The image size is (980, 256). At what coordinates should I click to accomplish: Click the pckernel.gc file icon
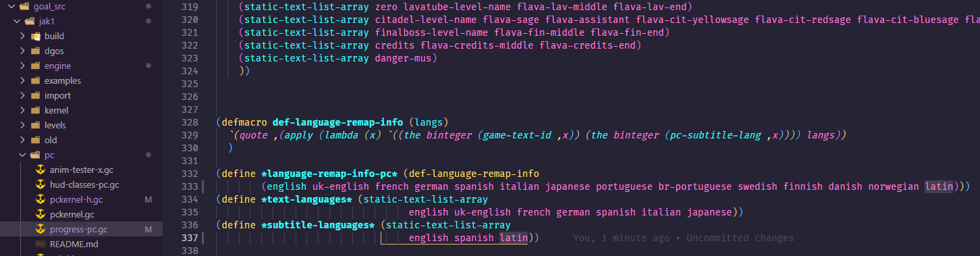tap(40, 215)
